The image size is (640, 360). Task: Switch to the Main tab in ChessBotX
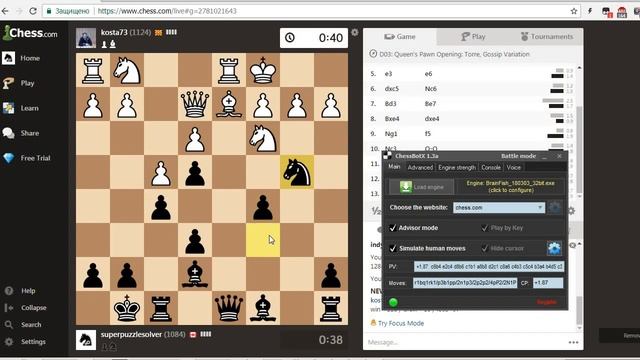click(394, 167)
